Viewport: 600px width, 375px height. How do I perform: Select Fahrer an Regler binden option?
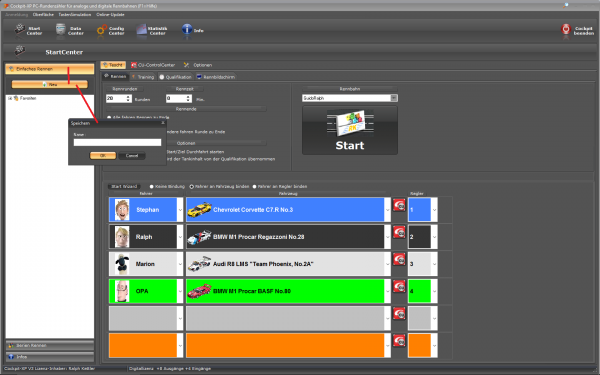tap(254, 187)
